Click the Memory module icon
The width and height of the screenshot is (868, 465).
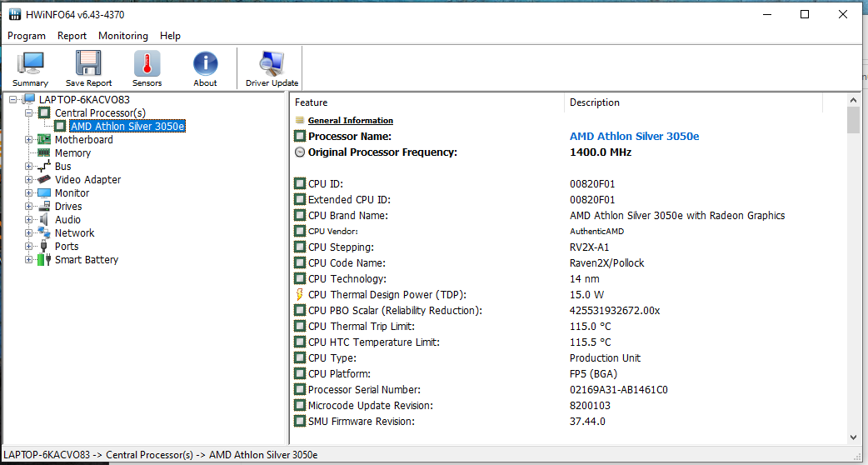coord(43,152)
